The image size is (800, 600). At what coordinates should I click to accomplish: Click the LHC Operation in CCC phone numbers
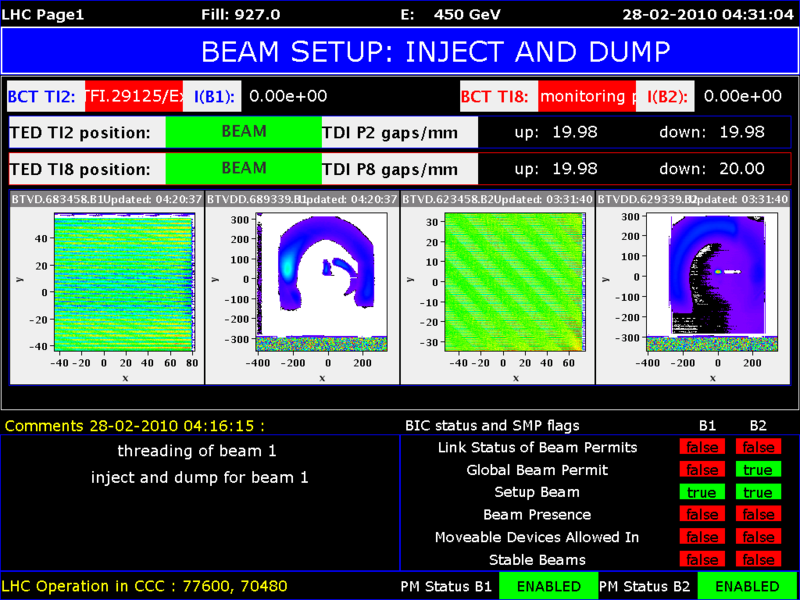pos(144,585)
